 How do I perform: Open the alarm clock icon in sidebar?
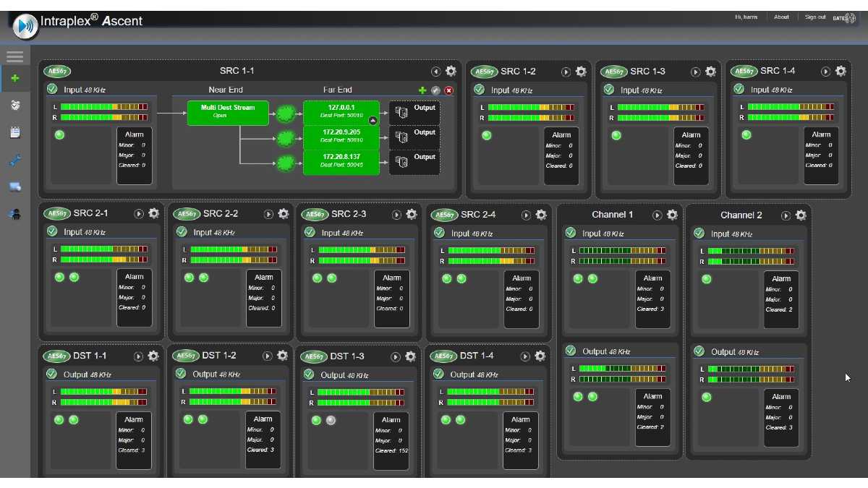point(14,106)
